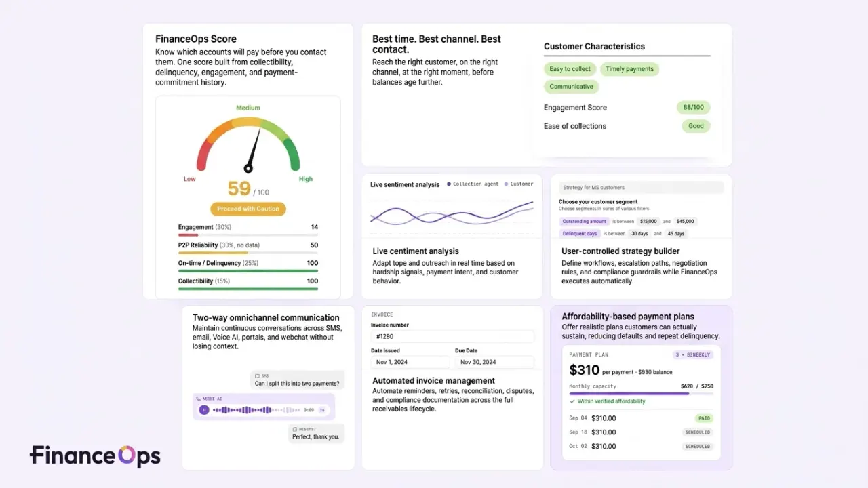Open the 'Delinquent days' filter chip
Screen dimensions: 868x488
coord(579,233)
